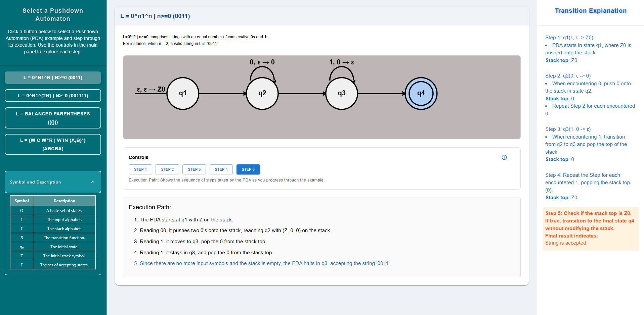This screenshot has height=315, width=644.
Task: Click the q2 state circle
Action: point(262,93)
